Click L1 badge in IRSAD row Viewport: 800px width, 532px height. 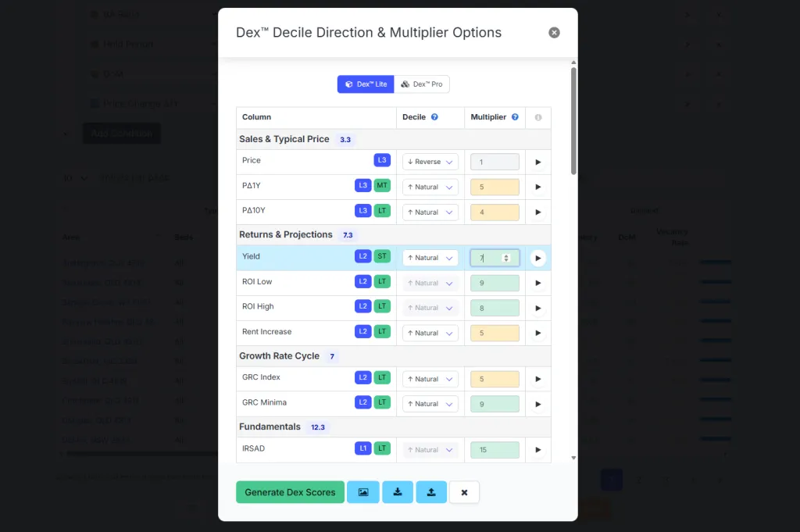[x=362, y=448]
